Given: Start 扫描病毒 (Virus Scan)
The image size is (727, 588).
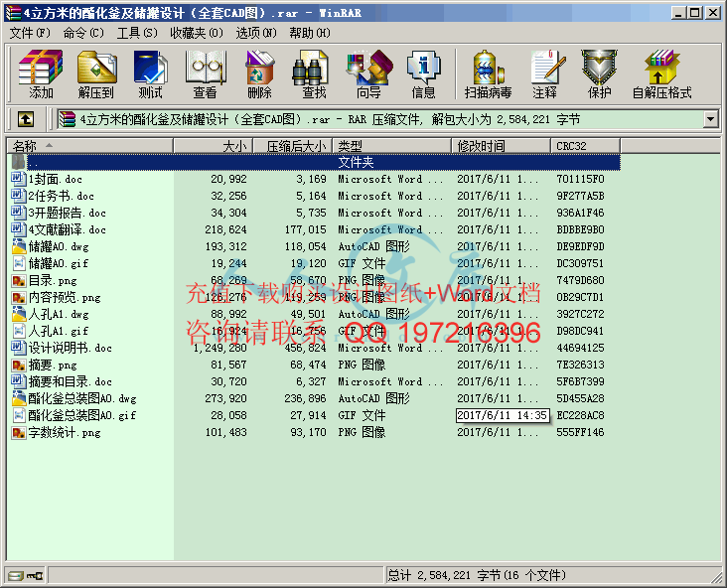Looking at the screenshot, I should [489, 74].
